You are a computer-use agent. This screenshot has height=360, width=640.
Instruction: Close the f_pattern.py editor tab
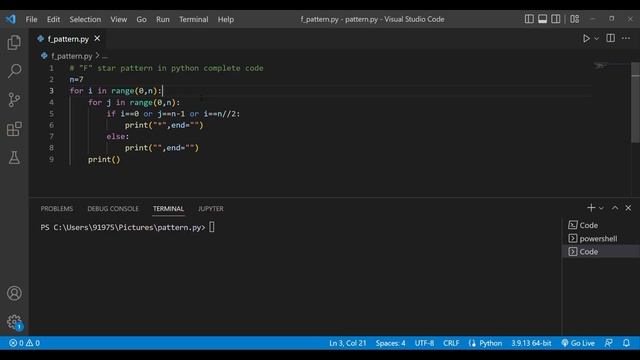point(97,38)
